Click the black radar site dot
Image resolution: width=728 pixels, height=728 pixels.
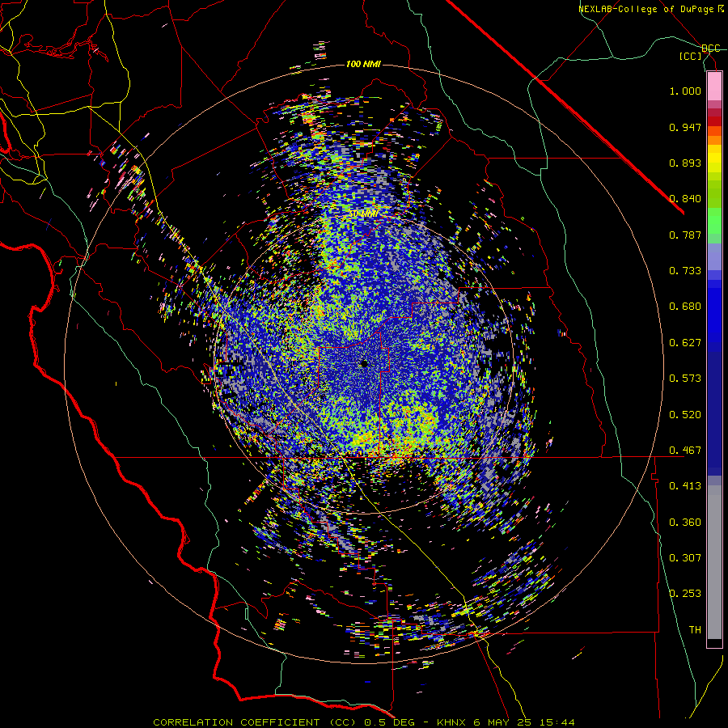(x=364, y=364)
